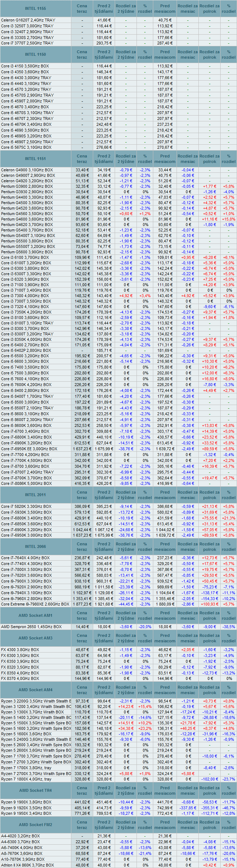237x868 pixels.
Task: Select the Celeron G1620T 2,4GHz TRAY row name
Action: 28,20
